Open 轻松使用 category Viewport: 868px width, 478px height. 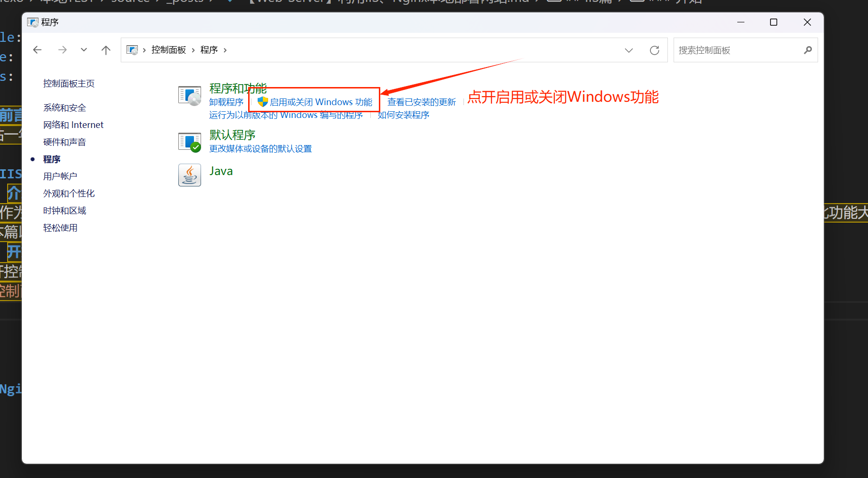click(60, 228)
